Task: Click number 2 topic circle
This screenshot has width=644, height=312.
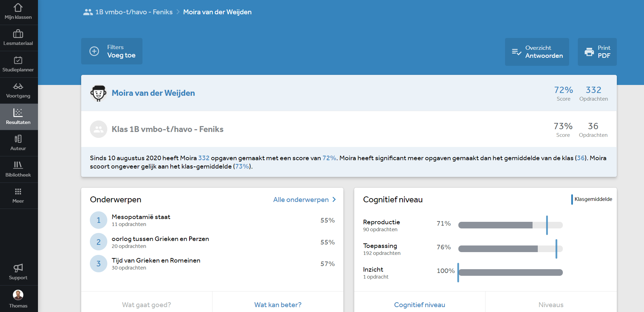Action: click(x=99, y=242)
